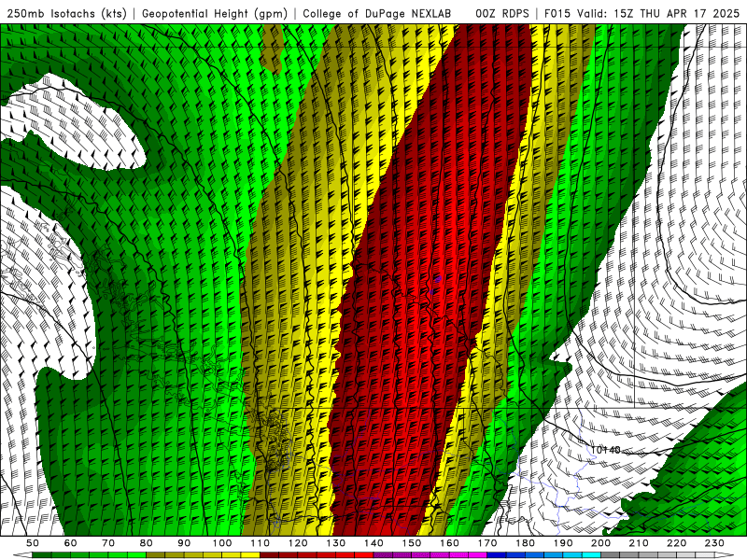Click the 110 label on the color scale
Image resolution: width=747 pixels, height=560 pixels.
point(261,543)
